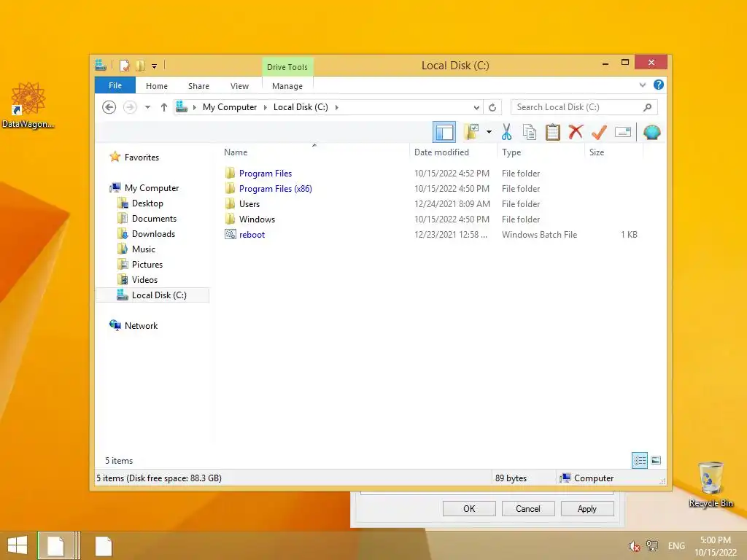Click the rename card icon in toolbar
The height and width of the screenshot is (560, 747).
(623, 132)
